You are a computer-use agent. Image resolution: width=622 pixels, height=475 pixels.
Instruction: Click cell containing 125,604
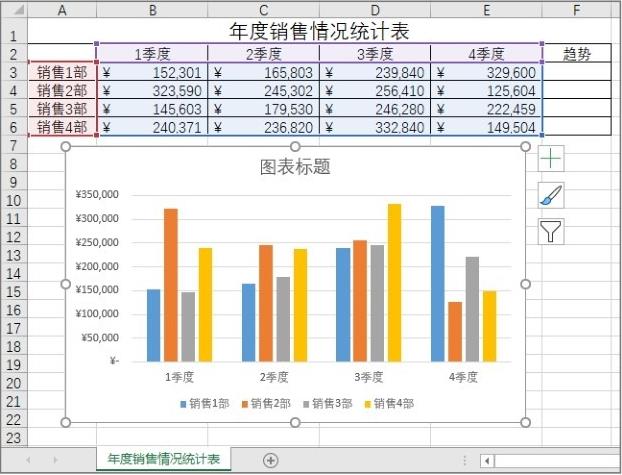pyautogui.click(x=486, y=90)
